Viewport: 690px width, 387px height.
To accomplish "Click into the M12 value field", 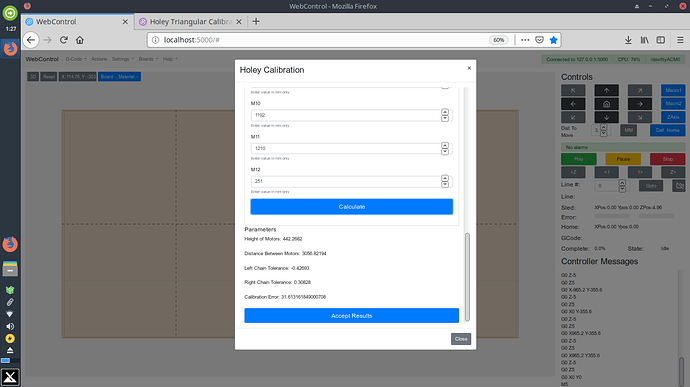I will coord(346,181).
